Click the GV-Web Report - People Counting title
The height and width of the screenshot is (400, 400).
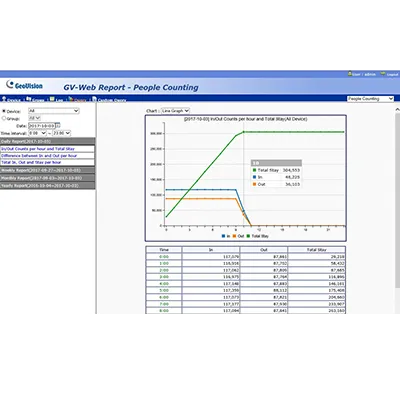tap(131, 87)
